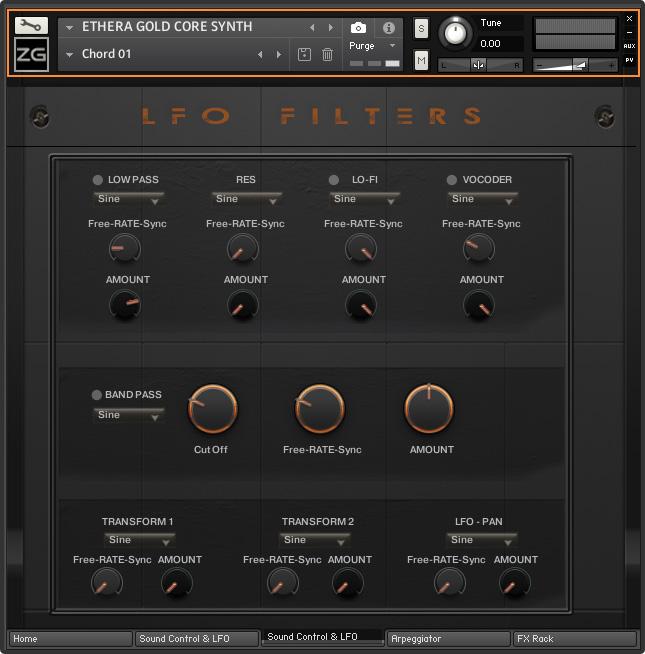645x654 pixels.
Task: Go to previous instrument with the left arrow
Action: click(312, 28)
